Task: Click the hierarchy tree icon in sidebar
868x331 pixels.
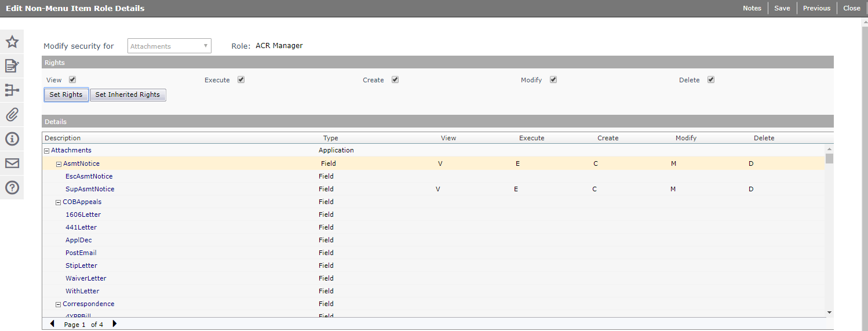Action: (12, 90)
